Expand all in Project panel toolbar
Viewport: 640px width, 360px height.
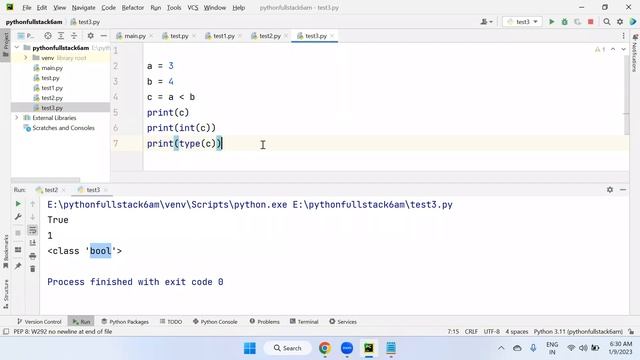coord(61,36)
